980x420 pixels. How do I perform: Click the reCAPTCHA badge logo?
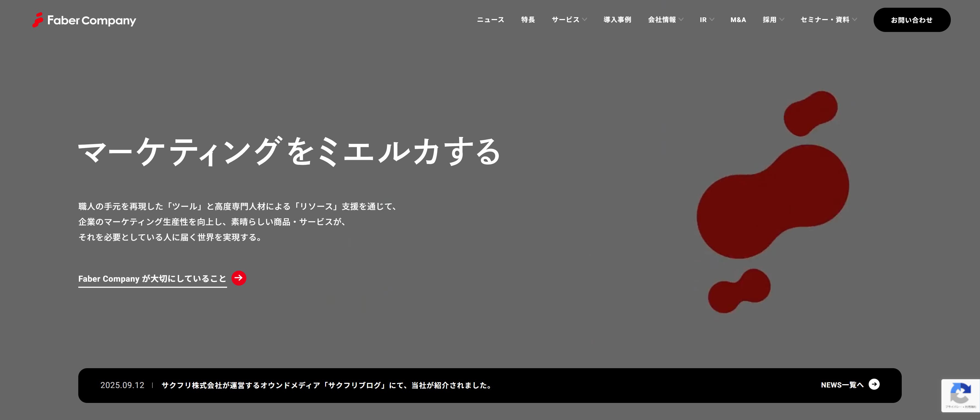(x=960, y=394)
